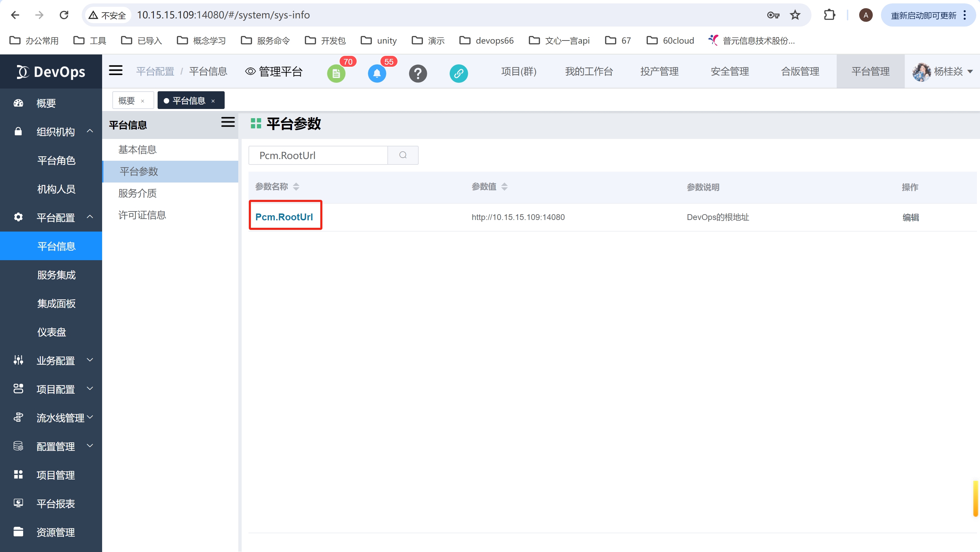Toggle the 管理平台 eye view switch
Viewport: 980px width, 552px height.
tap(274, 71)
